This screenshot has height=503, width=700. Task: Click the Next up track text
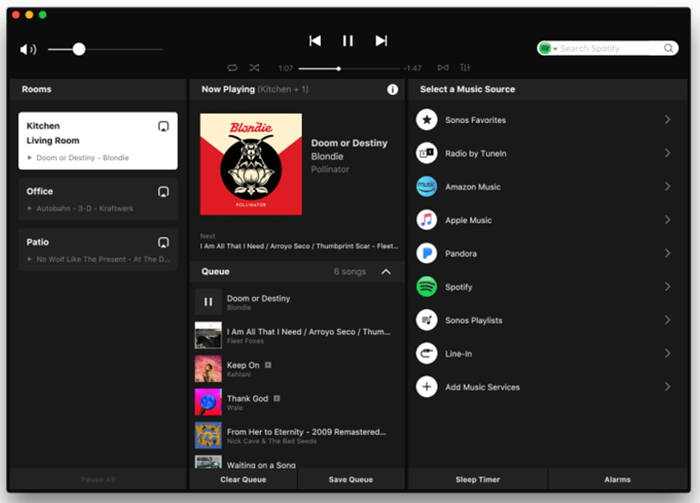299,246
